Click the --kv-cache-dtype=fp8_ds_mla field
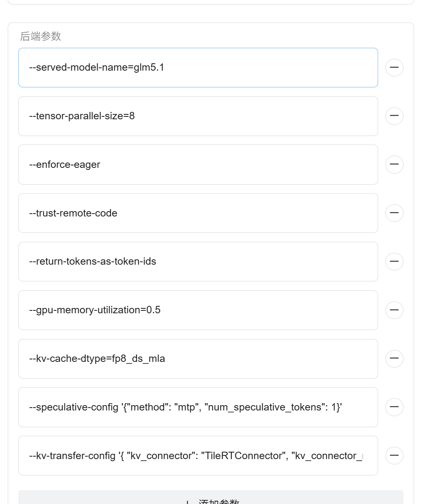Viewport: 421px width, 504px height. coord(198,359)
